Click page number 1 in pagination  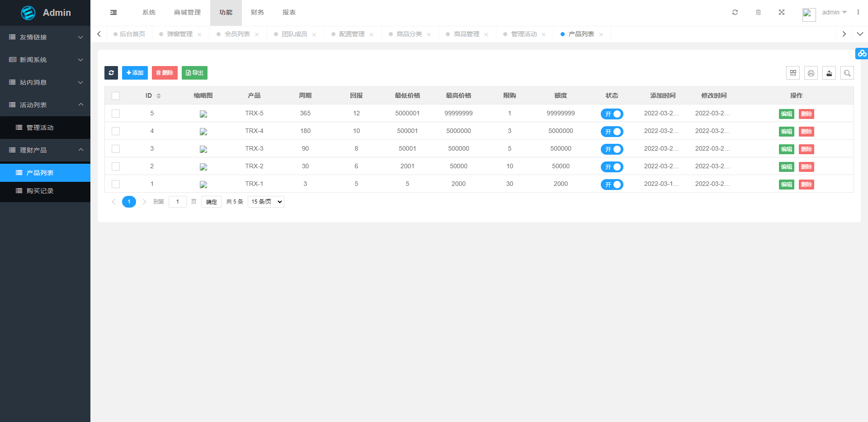pos(129,202)
